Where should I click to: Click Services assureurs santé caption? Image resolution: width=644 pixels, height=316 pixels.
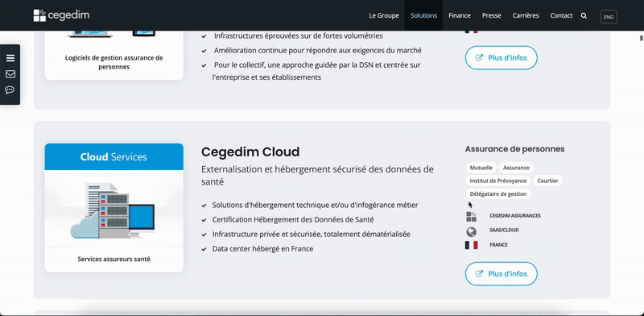click(x=114, y=260)
